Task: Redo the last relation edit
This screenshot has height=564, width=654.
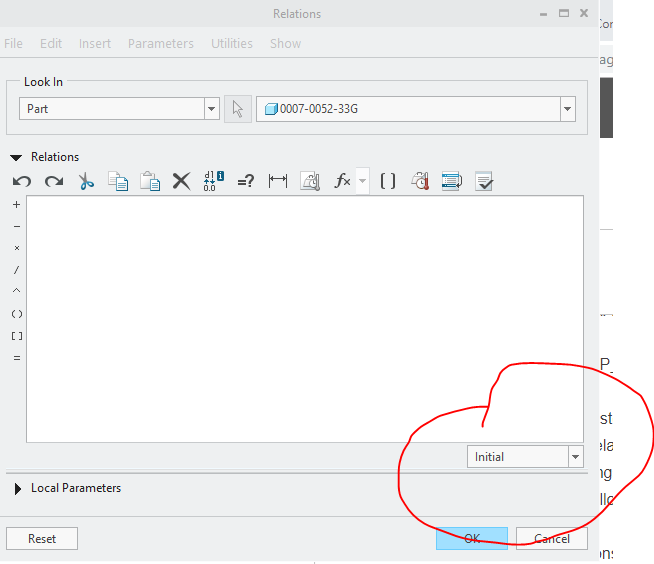Action: click(54, 181)
